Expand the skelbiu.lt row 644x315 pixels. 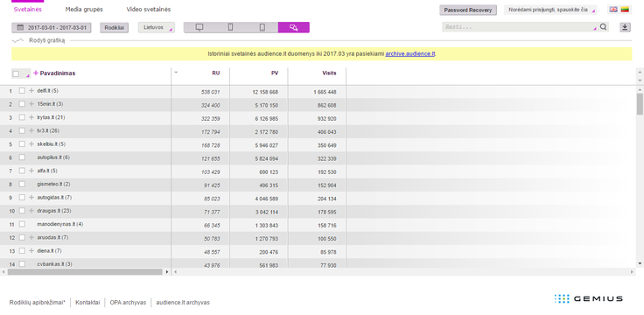tap(31, 144)
